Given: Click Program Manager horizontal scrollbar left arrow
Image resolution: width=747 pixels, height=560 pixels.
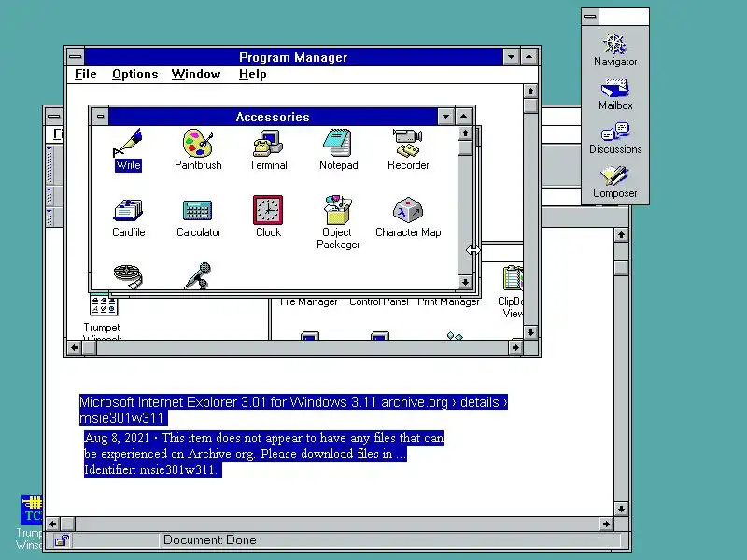Looking at the screenshot, I should 75,347.
